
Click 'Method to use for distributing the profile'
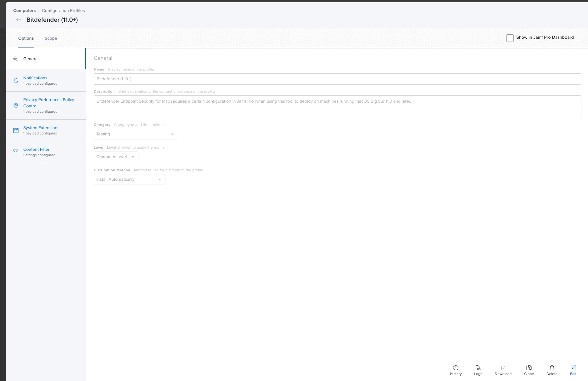(168, 170)
